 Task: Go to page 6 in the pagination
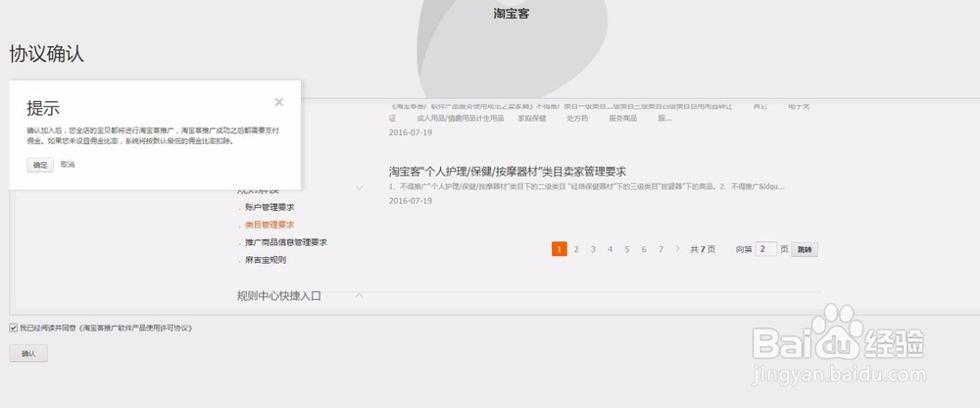coord(644,249)
